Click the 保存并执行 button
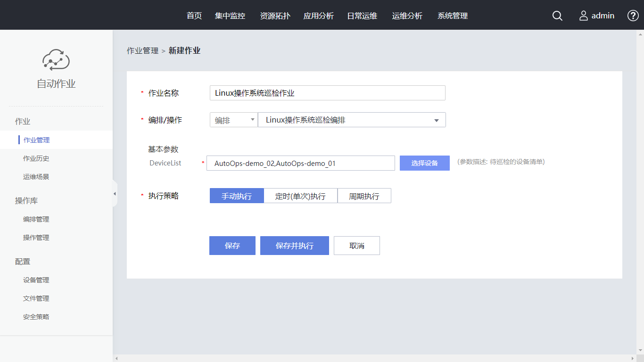This screenshot has width=644, height=362. [x=295, y=246]
